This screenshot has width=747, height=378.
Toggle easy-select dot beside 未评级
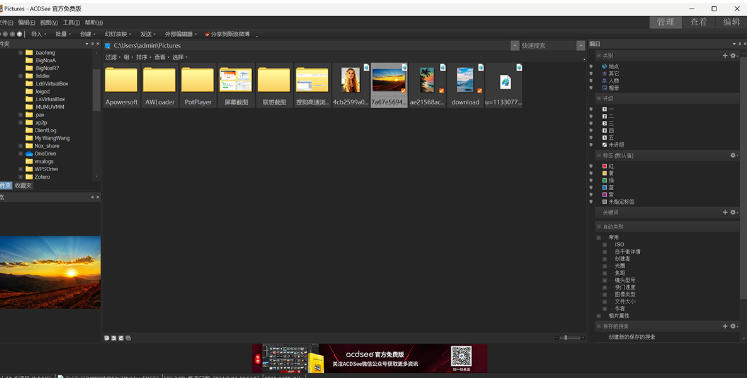pos(591,144)
